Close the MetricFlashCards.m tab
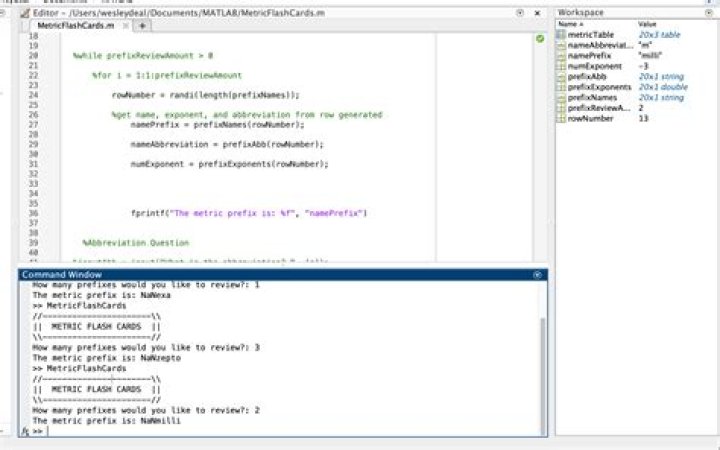Screen dimensions: 720x450 click(x=125, y=26)
